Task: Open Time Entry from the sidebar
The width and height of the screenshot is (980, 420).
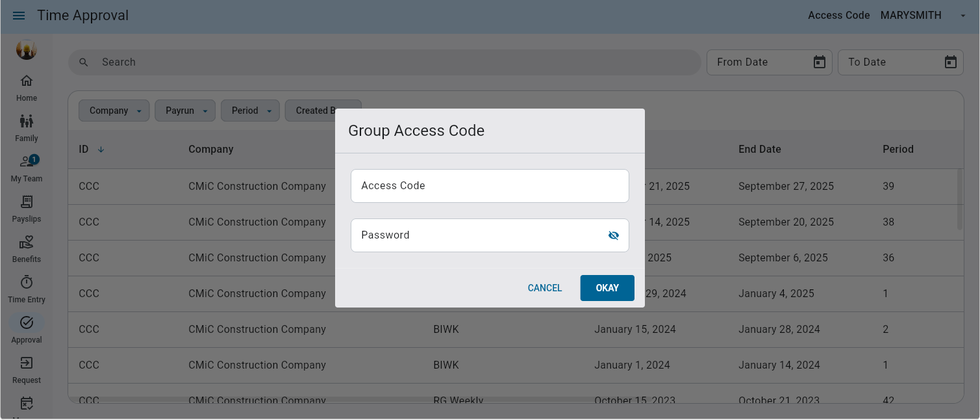Action: click(27, 289)
